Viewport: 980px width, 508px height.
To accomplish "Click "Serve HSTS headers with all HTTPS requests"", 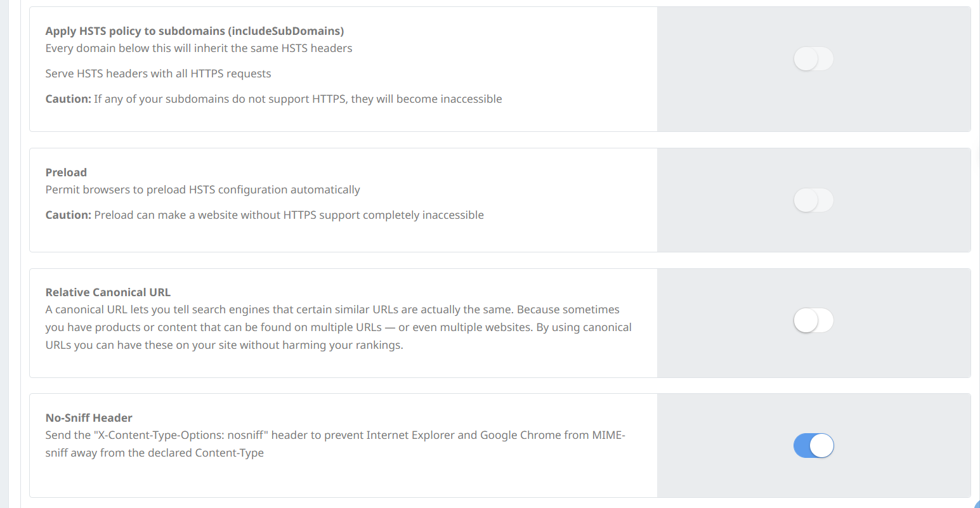I will (x=158, y=74).
